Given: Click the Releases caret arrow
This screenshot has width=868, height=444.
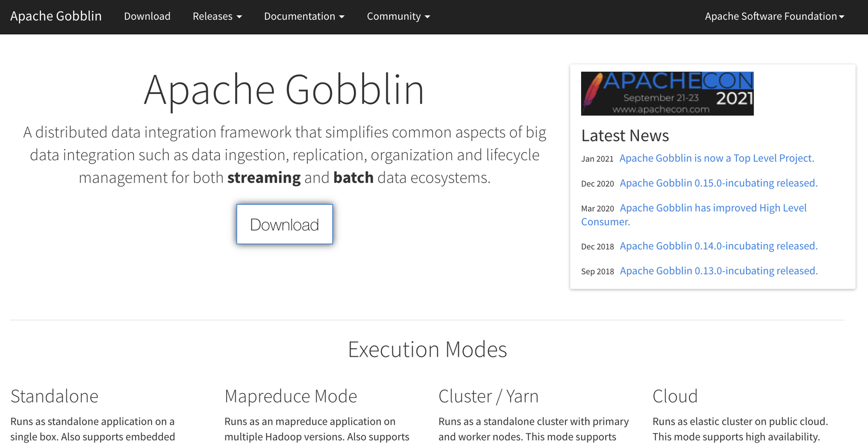Looking at the screenshot, I should (239, 17).
